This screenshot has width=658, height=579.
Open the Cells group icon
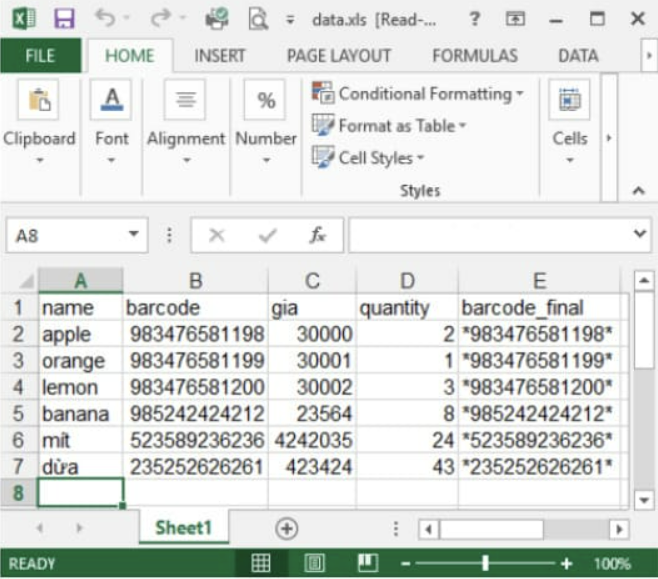coord(570,100)
